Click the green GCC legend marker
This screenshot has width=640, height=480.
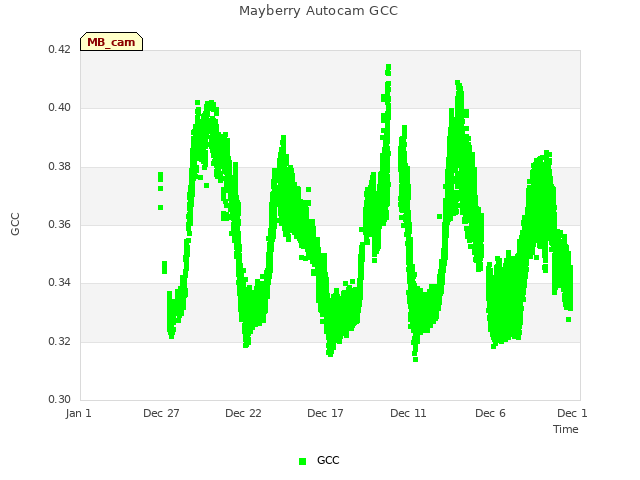tap(302, 461)
